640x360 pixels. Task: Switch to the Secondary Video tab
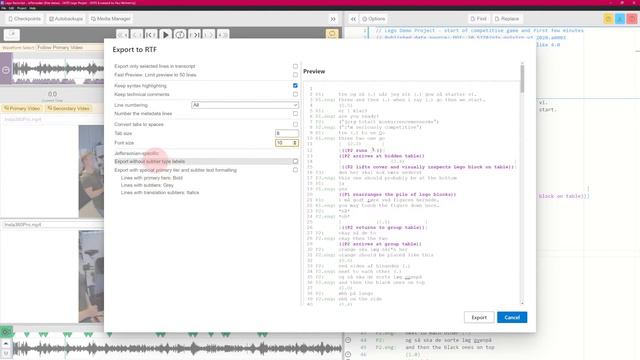coord(69,108)
